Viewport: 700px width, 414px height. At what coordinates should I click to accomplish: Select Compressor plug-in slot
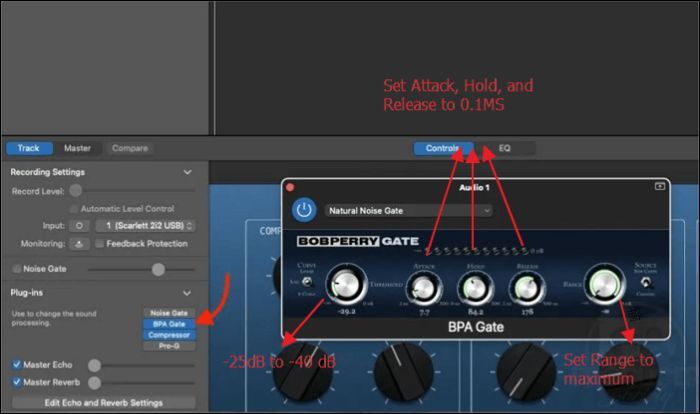coord(169,335)
